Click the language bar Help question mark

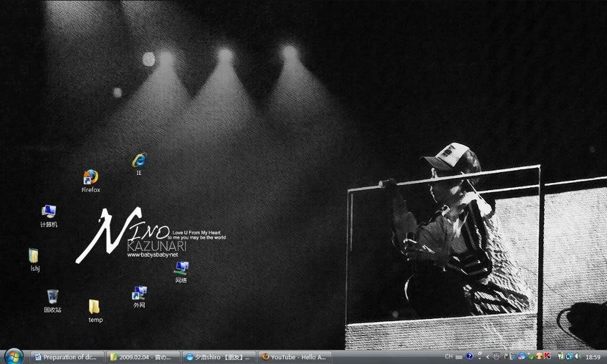click(469, 356)
